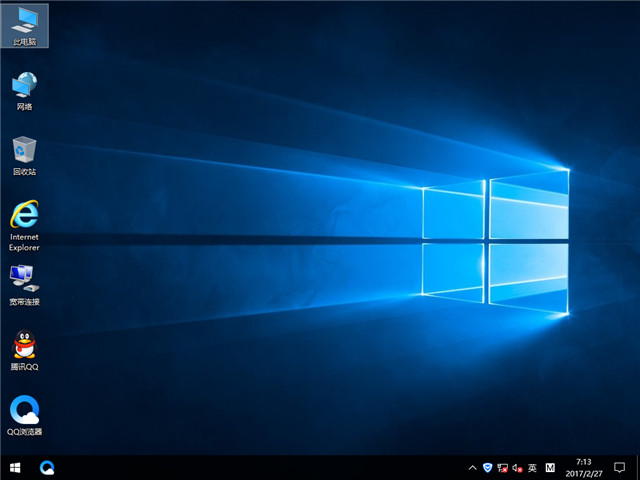The height and width of the screenshot is (480, 640).
Task: Select the 此电脑 desktop icon
Action: point(24,25)
